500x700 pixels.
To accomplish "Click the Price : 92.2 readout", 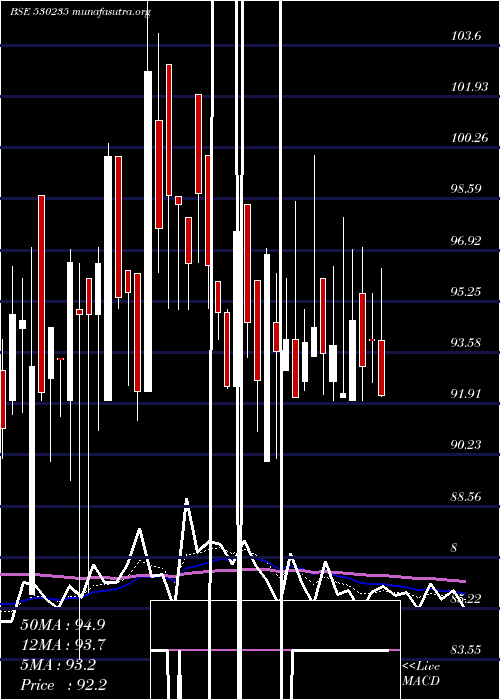I will (64, 685).
